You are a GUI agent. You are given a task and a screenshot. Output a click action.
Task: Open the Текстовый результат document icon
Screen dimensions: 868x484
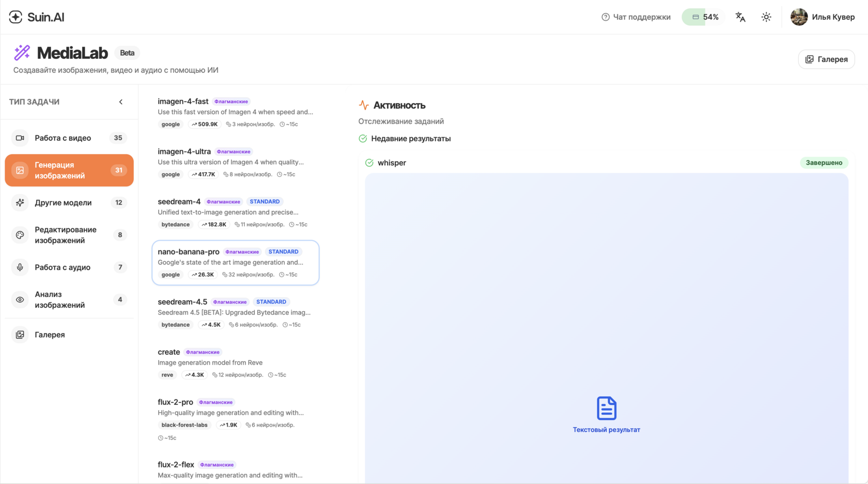(607, 408)
